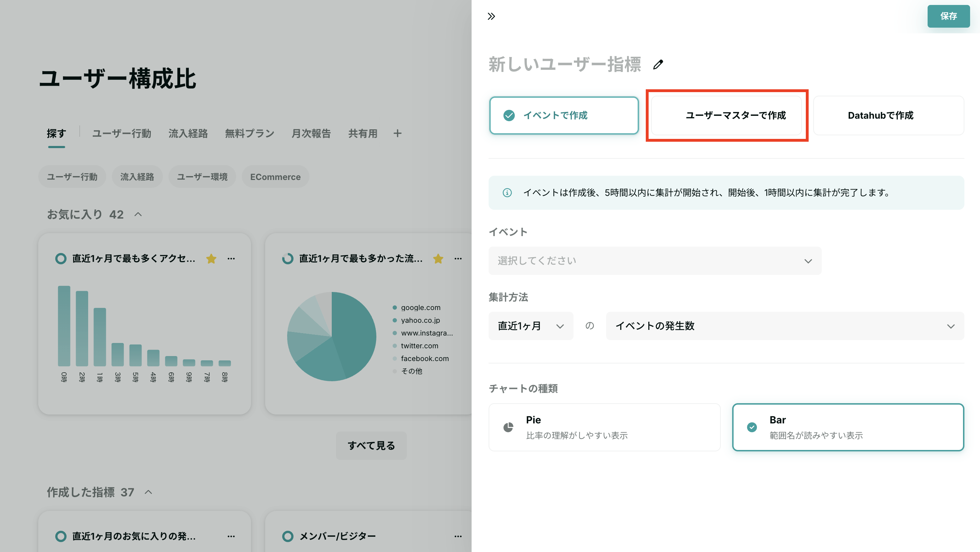
Task: Click ring icon of 直近1ヶ月で最も多くアクセ card
Action: coord(61,259)
